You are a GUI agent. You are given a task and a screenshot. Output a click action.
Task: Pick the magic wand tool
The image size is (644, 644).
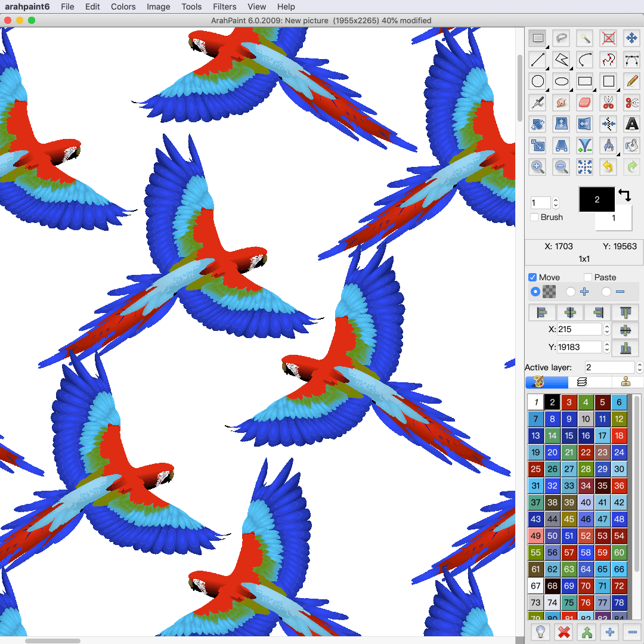click(x=585, y=38)
